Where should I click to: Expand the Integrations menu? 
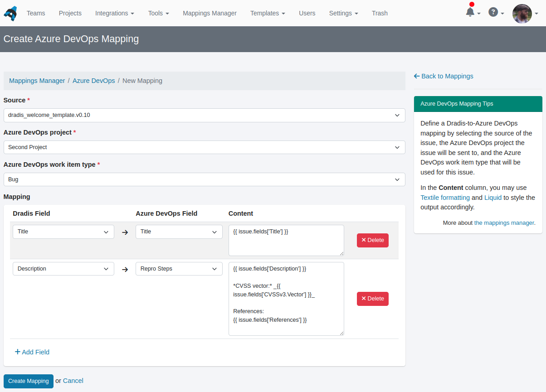115,13
